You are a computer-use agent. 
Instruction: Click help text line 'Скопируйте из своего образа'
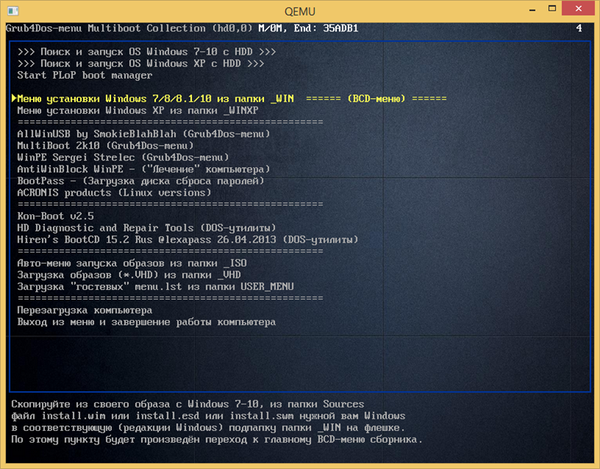click(x=188, y=404)
